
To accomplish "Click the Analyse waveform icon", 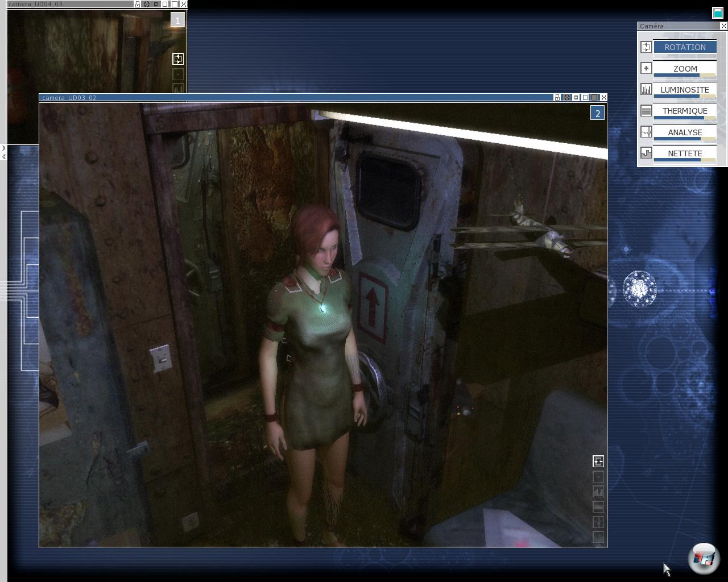I will click(x=646, y=132).
